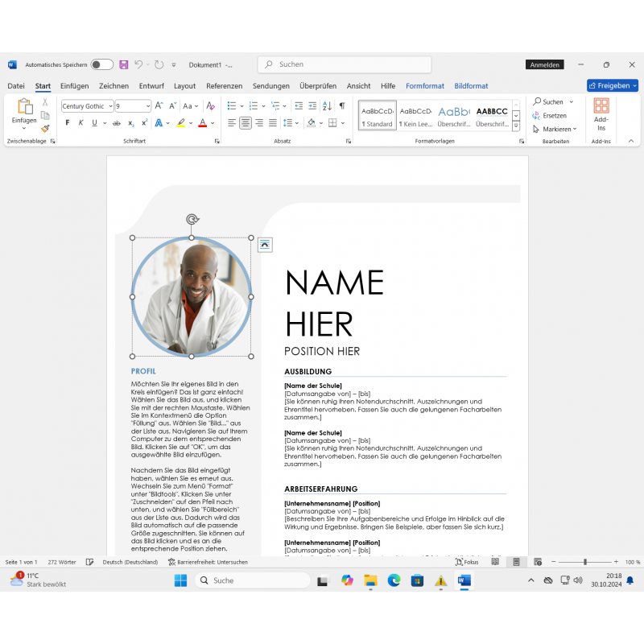This screenshot has height=644, width=644.
Task: Center align the text
Action: pyautogui.click(x=246, y=123)
